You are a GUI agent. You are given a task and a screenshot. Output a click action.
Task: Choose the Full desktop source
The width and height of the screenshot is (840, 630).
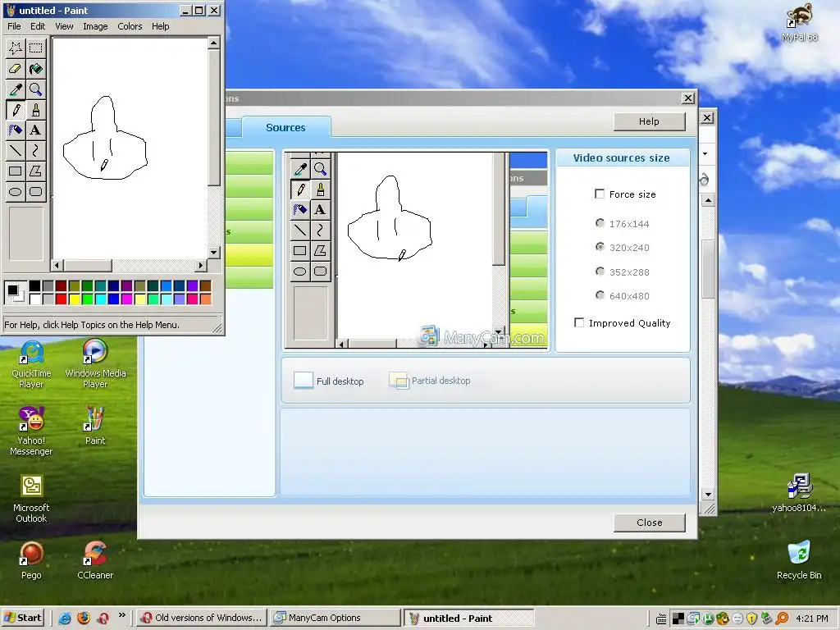329,381
